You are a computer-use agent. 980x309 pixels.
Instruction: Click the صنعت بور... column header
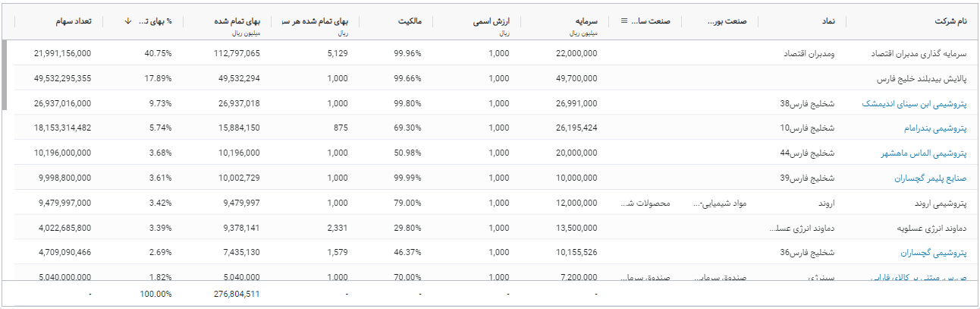point(727,21)
